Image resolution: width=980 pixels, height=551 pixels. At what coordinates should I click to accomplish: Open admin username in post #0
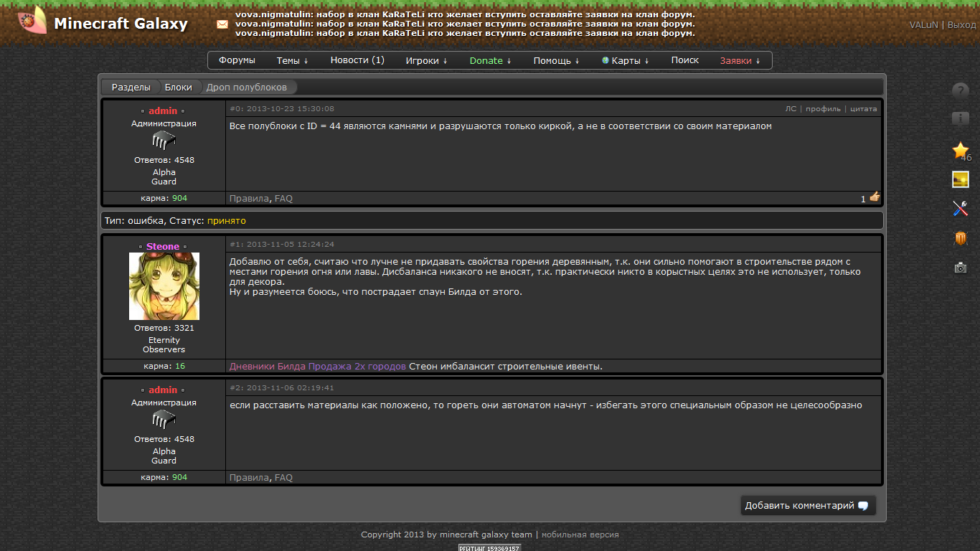tap(163, 110)
